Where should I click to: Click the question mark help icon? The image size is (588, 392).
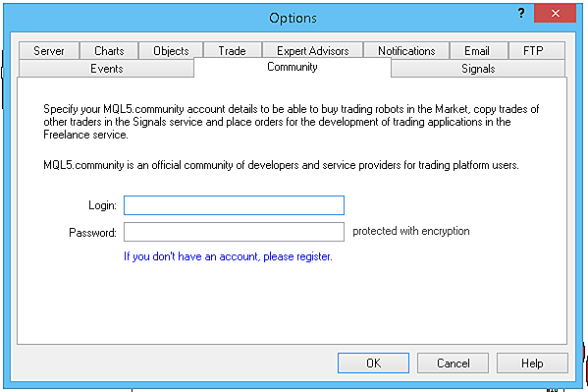click(521, 14)
